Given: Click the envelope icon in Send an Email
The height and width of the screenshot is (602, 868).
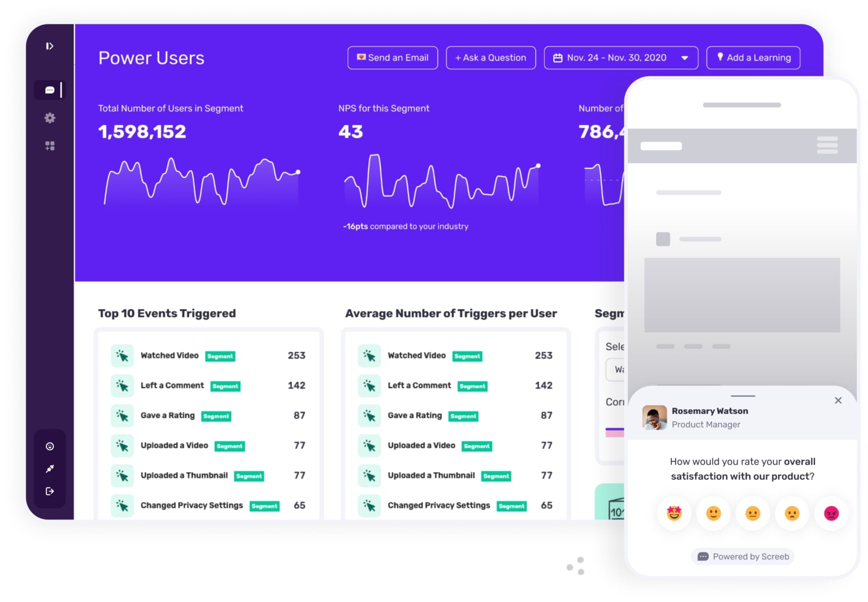Looking at the screenshot, I should click(x=361, y=57).
